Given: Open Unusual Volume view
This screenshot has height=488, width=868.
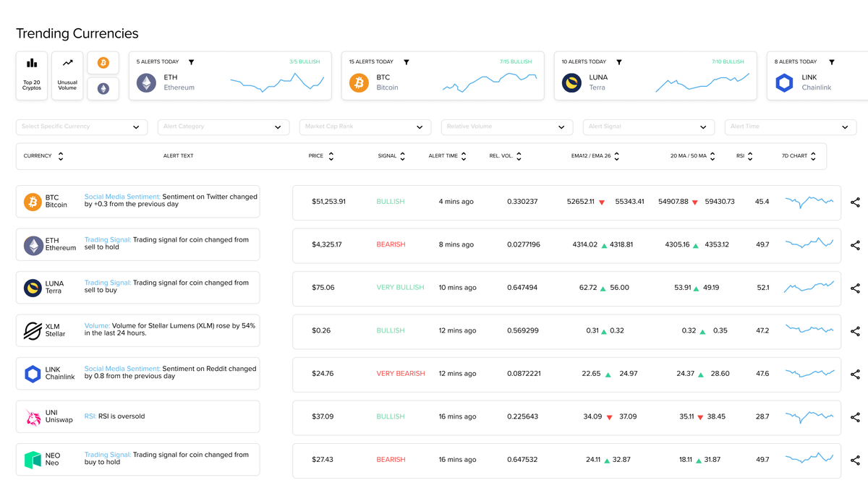Looking at the screenshot, I should point(67,75).
